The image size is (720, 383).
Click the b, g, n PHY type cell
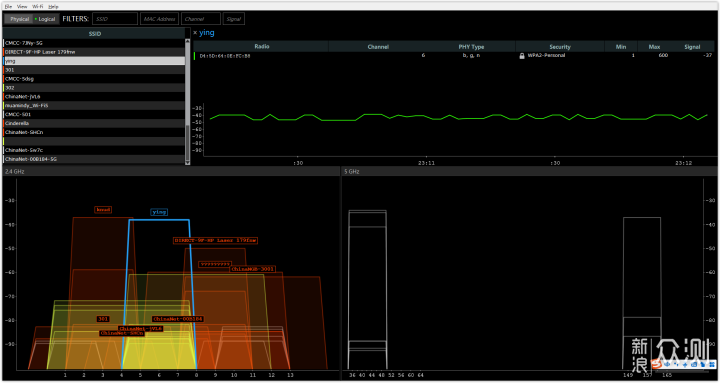point(471,56)
